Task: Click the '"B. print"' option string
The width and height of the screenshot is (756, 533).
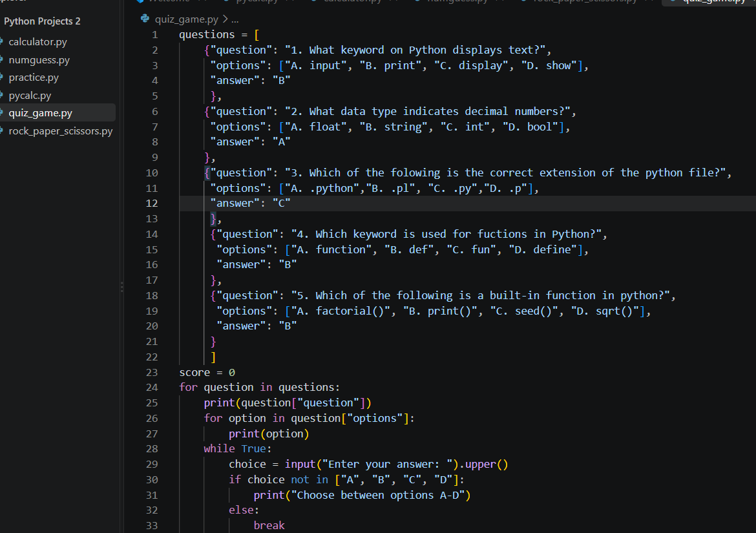Action: pos(390,65)
